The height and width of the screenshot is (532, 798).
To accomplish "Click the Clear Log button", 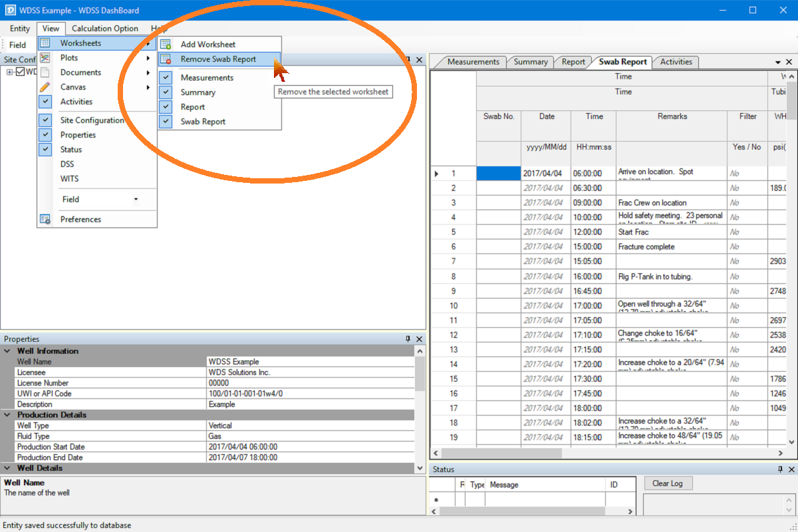I will click(668, 483).
